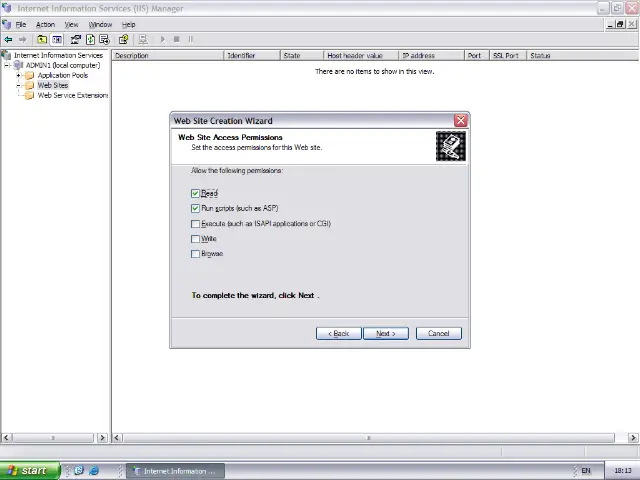Expand the Application Pools node
The image size is (640, 480).
click(x=18, y=76)
